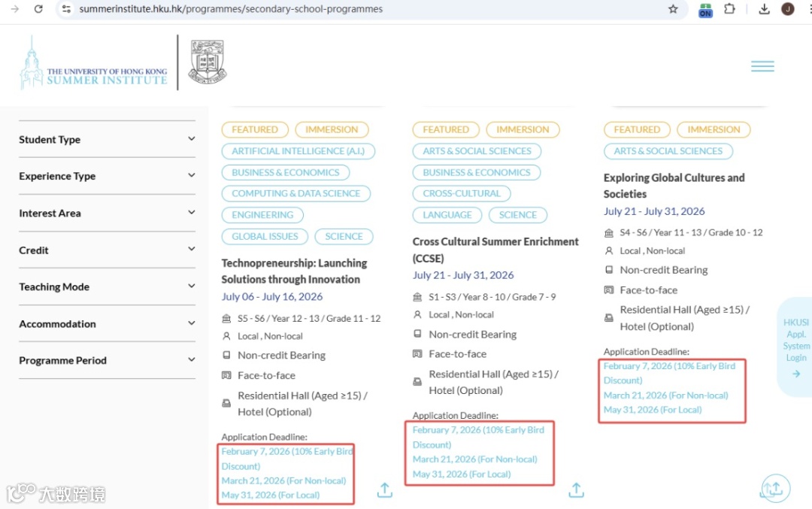Expand the Interest Area filter
The height and width of the screenshot is (509, 812).
click(107, 213)
